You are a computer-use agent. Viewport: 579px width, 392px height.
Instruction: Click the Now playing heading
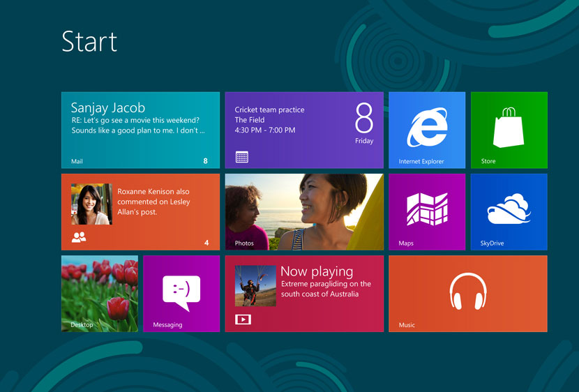(317, 271)
